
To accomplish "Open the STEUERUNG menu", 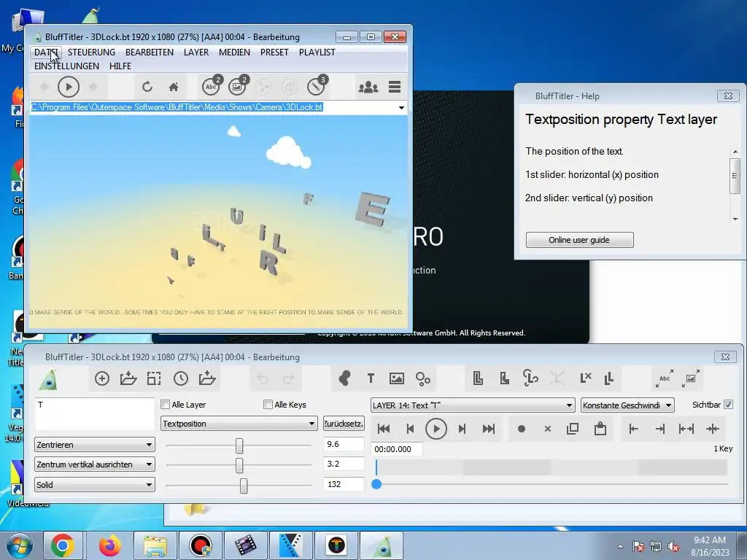I will tap(91, 52).
